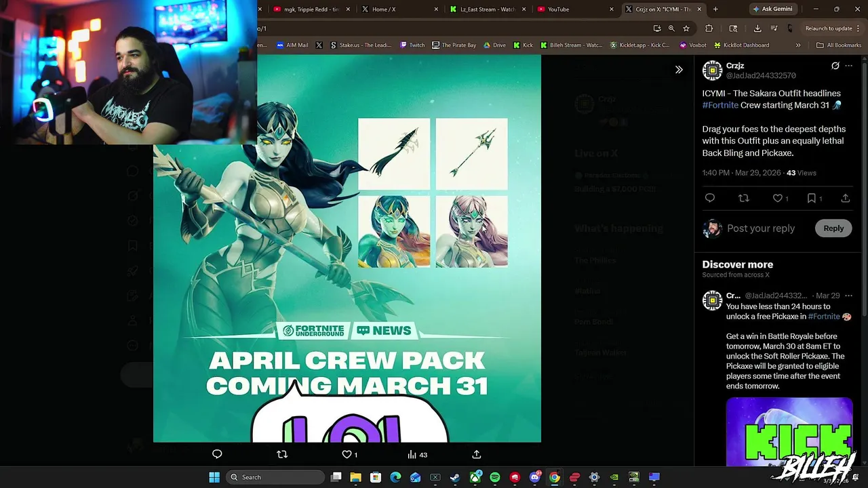Open Settings gear from taskbar
The width and height of the screenshot is (868, 488).
[594, 477]
